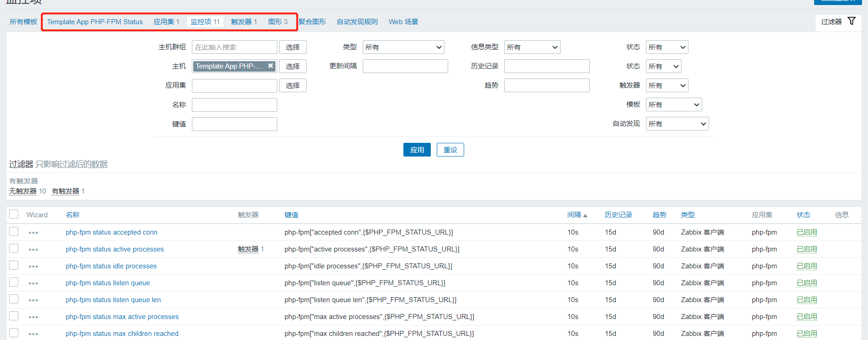This screenshot has height=340, width=868.
Task: Toggle the 过滤器 tab at top right
Action: tap(838, 22)
